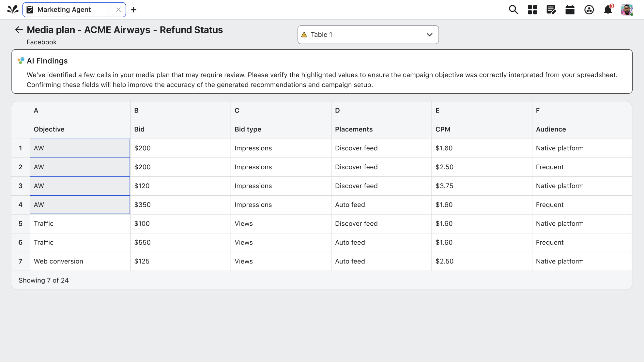Open the notifications bell with badge
644x362 pixels.
[608, 10]
